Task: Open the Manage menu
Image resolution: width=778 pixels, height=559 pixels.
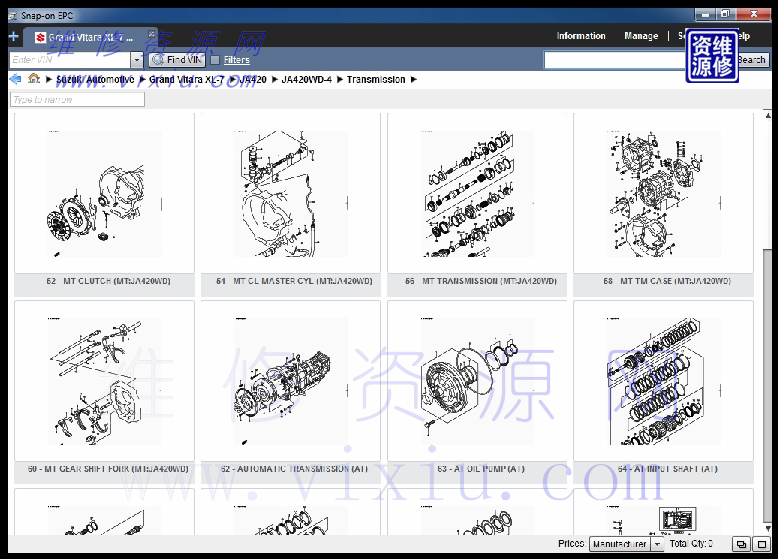Action: pos(641,36)
